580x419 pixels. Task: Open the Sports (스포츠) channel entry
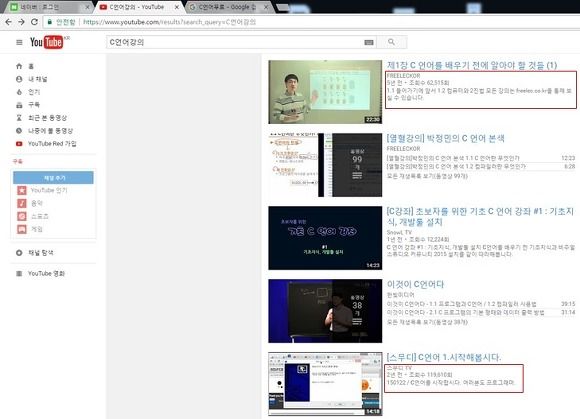tap(33, 216)
